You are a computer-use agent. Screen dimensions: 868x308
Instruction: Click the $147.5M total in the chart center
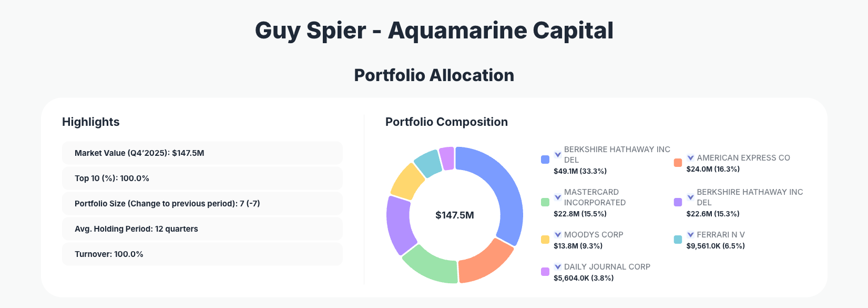click(x=455, y=215)
